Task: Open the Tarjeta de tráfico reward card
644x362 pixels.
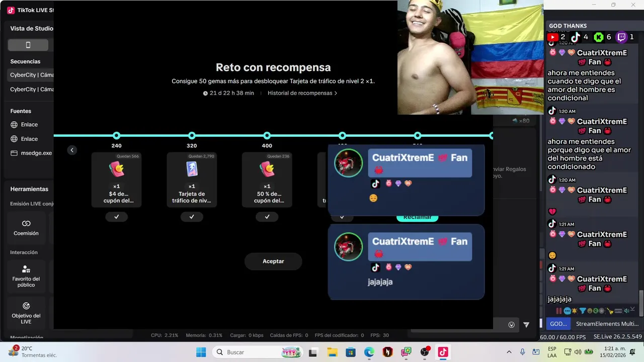Action: click(192, 180)
